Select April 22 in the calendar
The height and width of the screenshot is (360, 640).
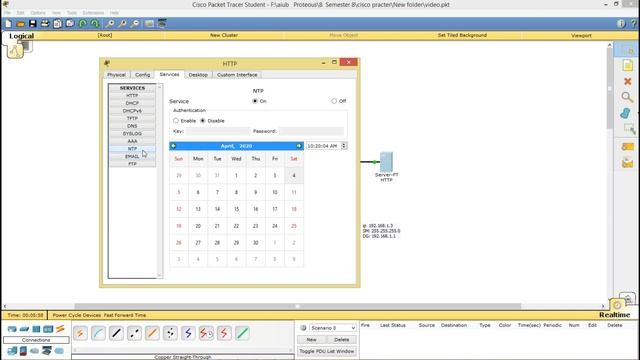point(236,226)
